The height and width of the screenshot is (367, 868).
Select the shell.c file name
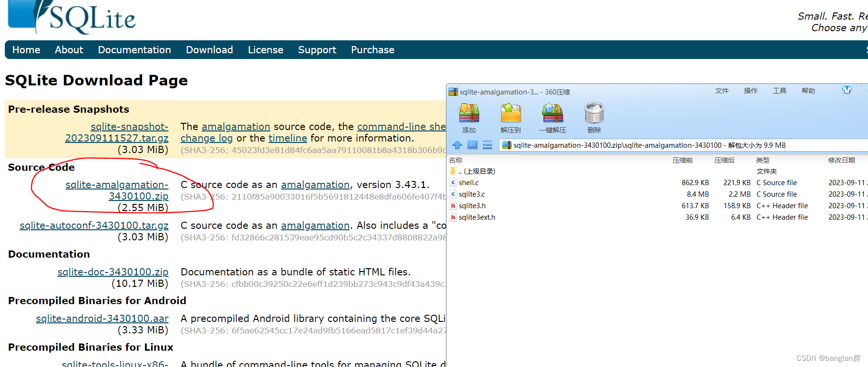tap(469, 183)
